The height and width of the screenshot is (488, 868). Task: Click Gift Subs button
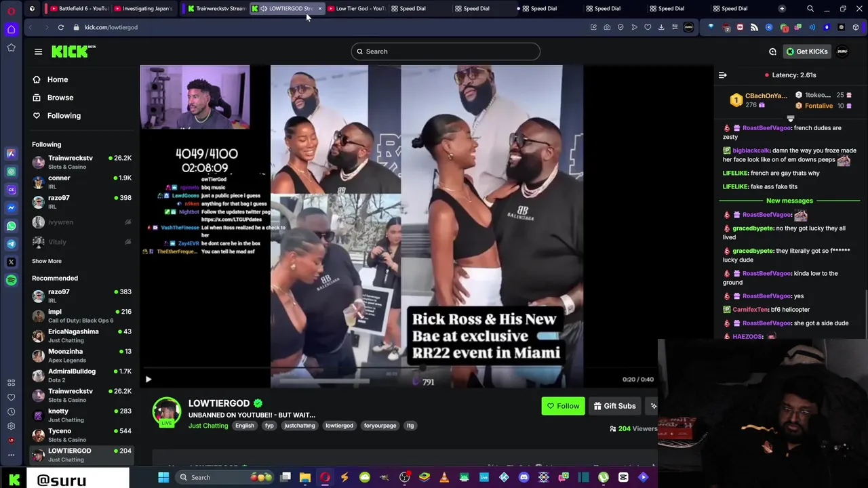coord(615,406)
